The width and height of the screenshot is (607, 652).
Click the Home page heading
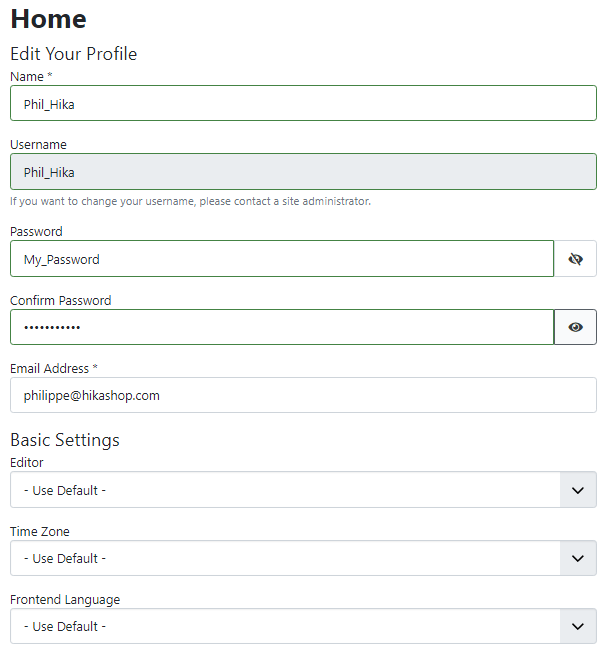pyautogui.click(x=49, y=19)
